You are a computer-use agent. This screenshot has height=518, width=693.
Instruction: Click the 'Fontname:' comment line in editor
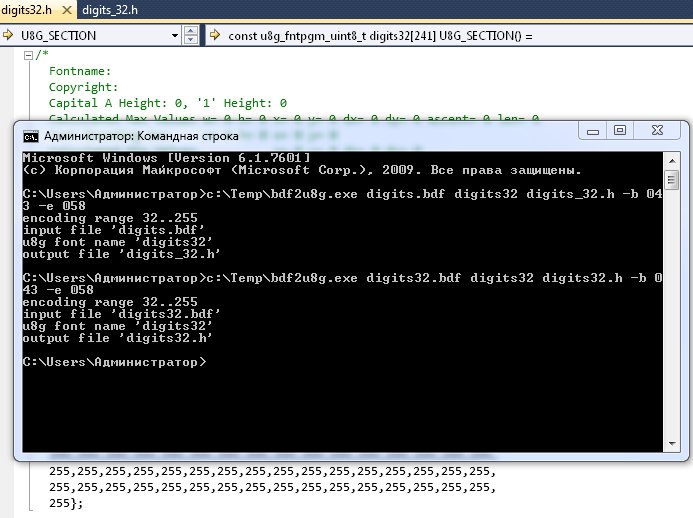[80, 71]
